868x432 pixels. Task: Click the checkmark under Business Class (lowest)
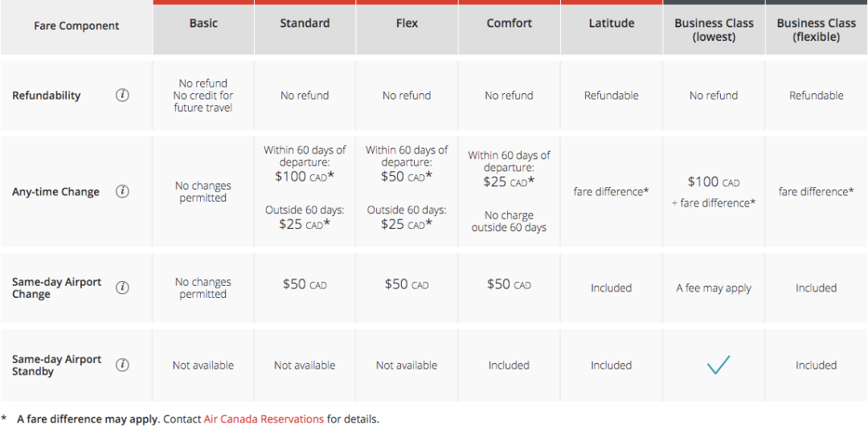718,365
